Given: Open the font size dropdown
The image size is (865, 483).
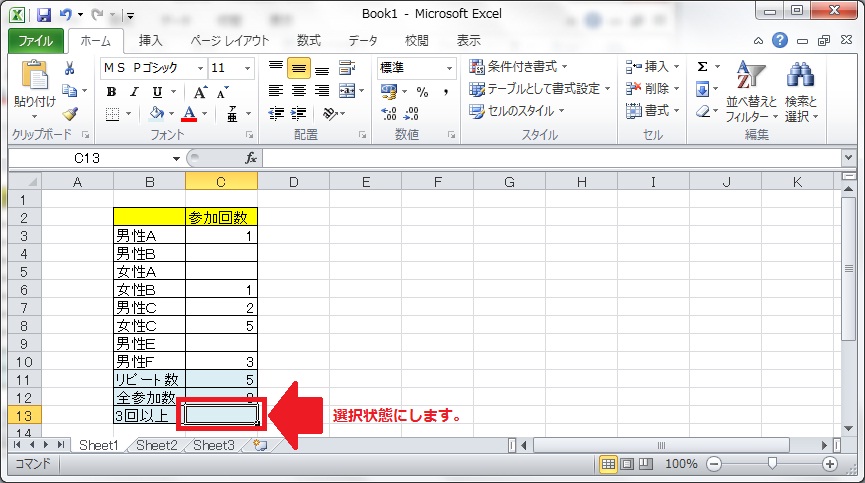Looking at the screenshot, I should (248, 68).
